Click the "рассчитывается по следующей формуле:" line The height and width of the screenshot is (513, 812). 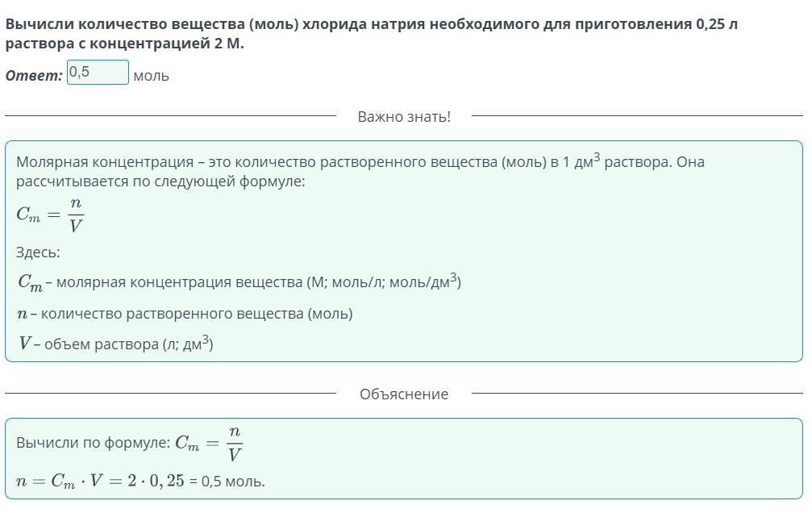160,181
